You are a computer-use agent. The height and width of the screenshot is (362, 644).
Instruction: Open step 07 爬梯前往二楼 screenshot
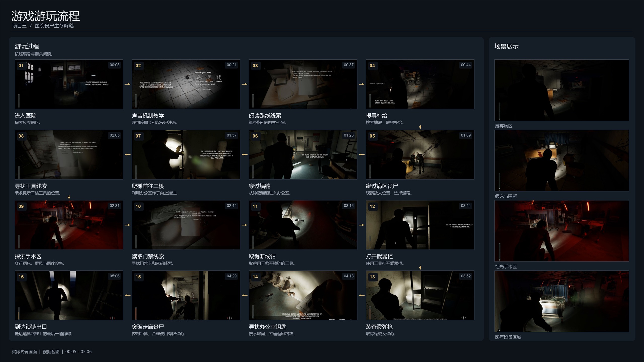[x=186, y=155]
